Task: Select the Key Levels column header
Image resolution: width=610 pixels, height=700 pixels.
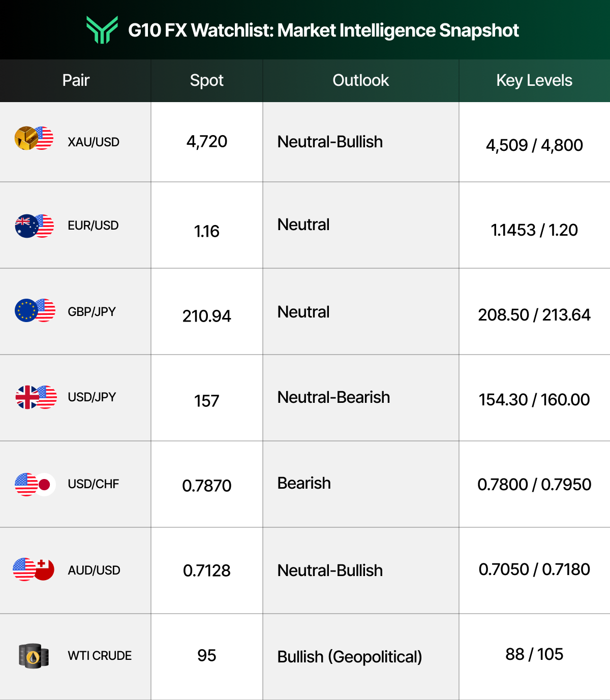Action: 534,80
